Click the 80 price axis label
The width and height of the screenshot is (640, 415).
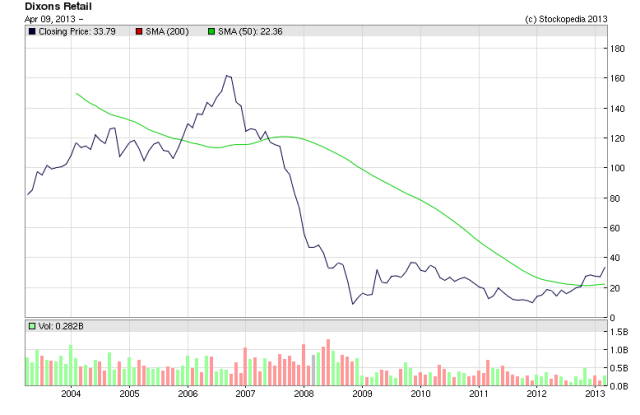point(615,198)
